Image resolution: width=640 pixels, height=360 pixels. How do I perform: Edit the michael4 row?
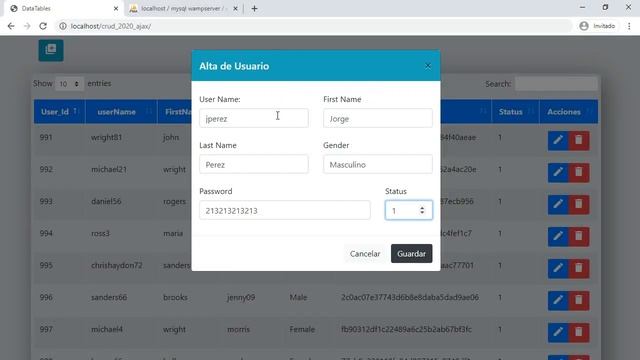[558, 332]
